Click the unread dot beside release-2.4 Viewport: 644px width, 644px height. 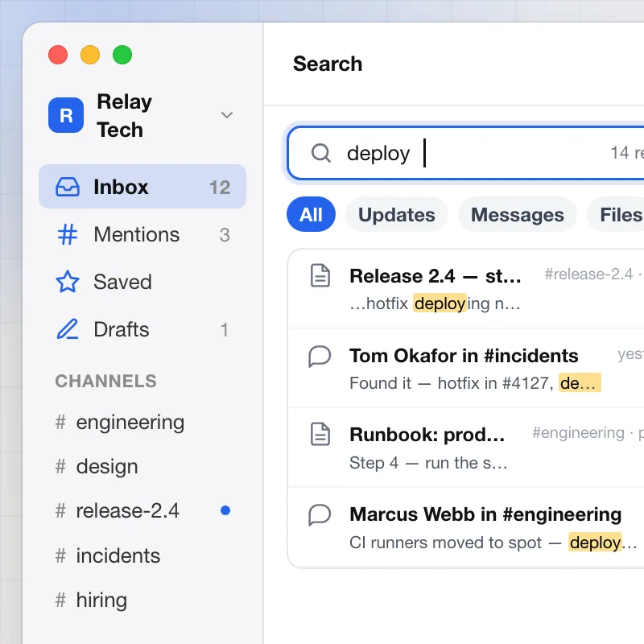225,510
